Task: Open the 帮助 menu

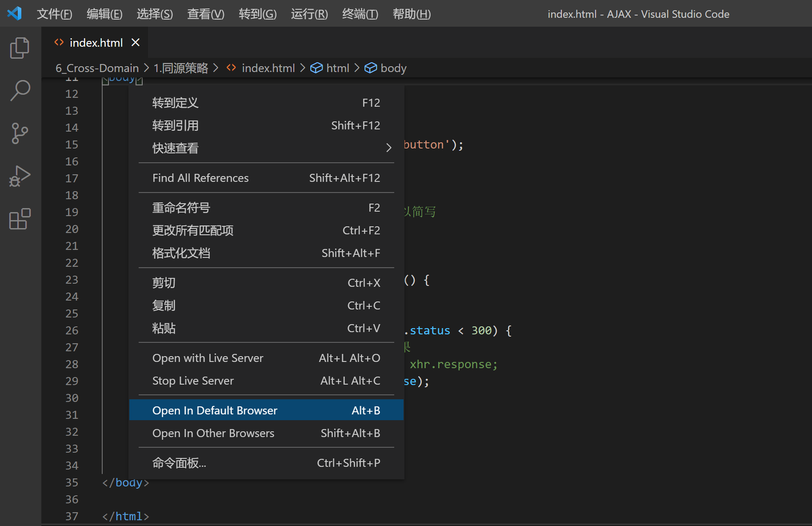Action: [411, 14]
